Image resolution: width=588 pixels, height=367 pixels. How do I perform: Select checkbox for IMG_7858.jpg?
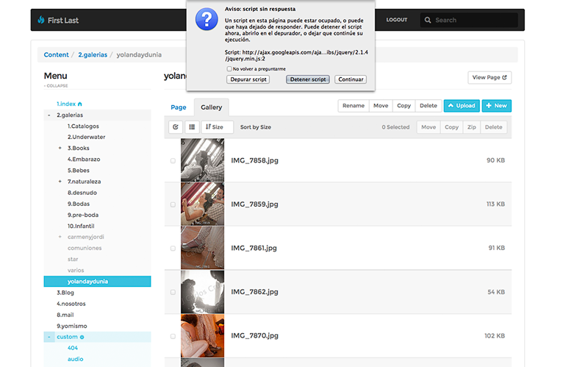(x=173, y=160)
